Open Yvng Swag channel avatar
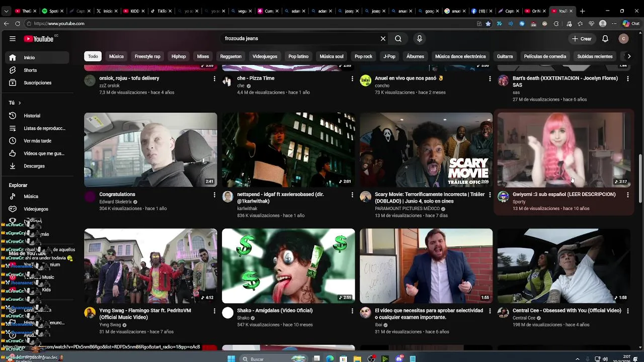The height and width of the screenshot is (362, 644). click(x=90, y=313)
